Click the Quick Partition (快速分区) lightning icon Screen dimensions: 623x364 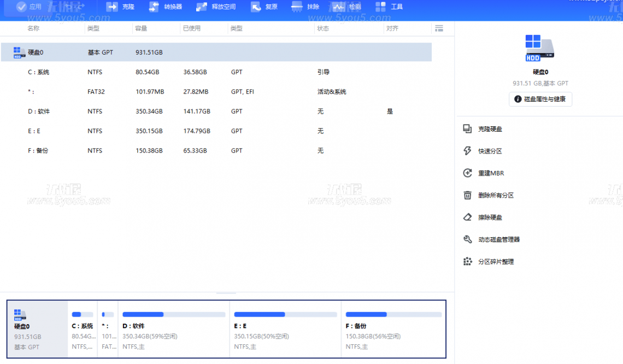tap(467, 151)
